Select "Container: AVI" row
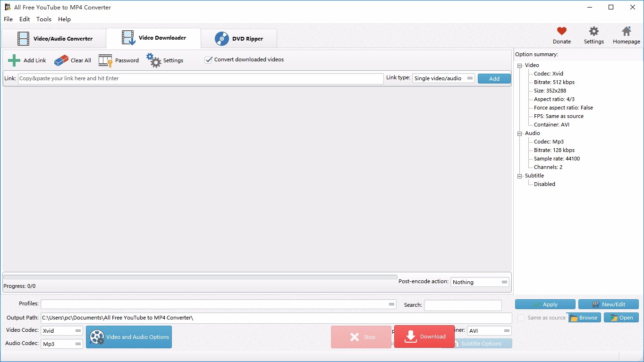644x362 pixels. tap(551, 125)
